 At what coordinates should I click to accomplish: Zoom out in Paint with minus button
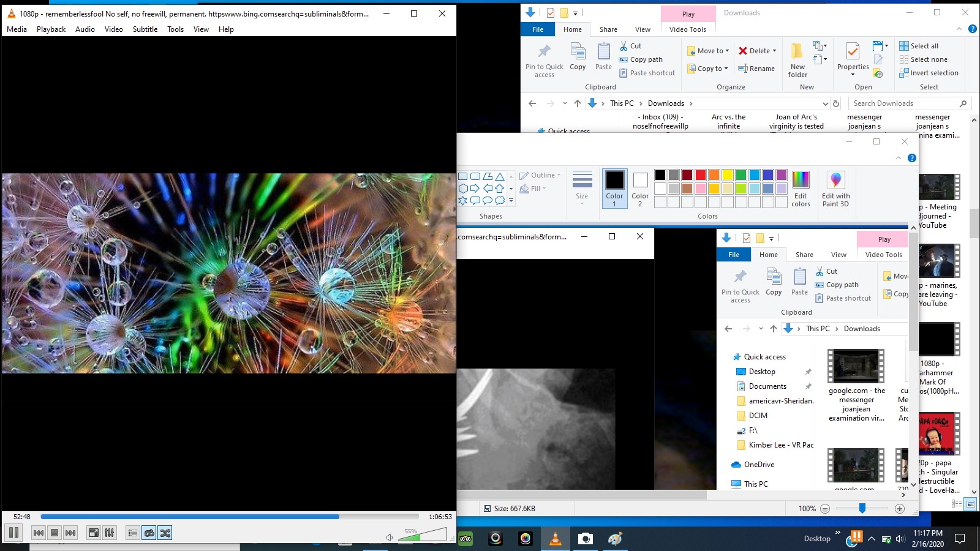coord(825,509)
